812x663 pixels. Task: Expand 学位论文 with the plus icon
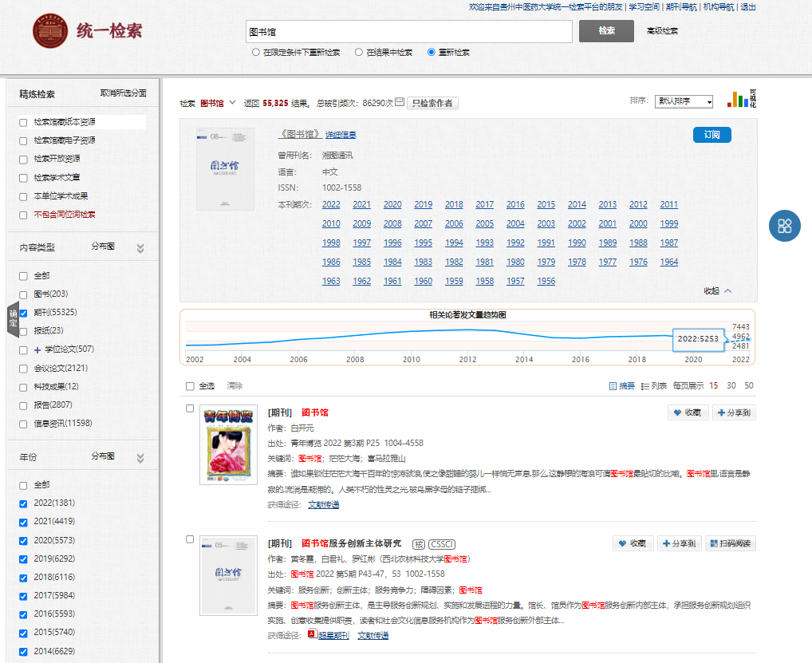(x=37, y=349)
